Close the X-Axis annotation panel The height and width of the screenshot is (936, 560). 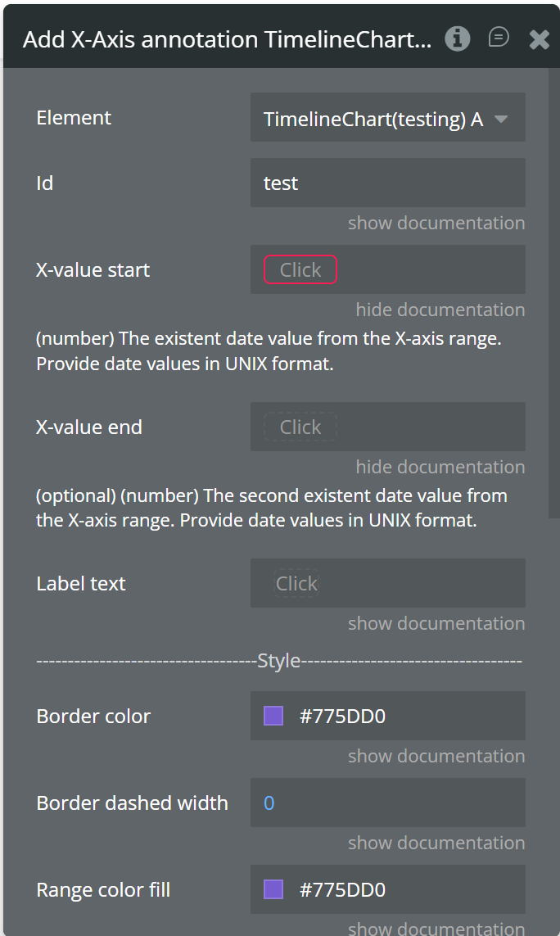click(540, 39)
